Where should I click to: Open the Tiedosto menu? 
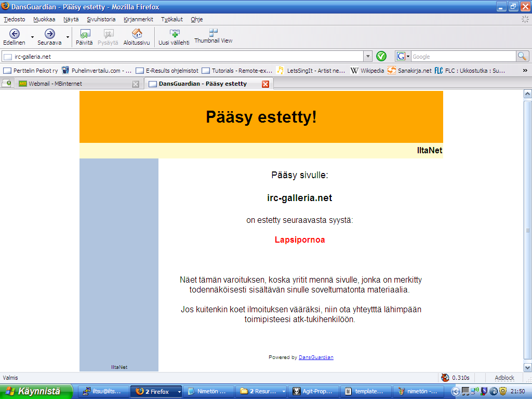(x=14, y=19)
